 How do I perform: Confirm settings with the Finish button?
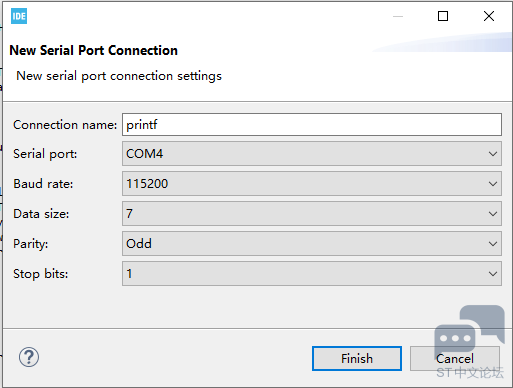point(357,359)
